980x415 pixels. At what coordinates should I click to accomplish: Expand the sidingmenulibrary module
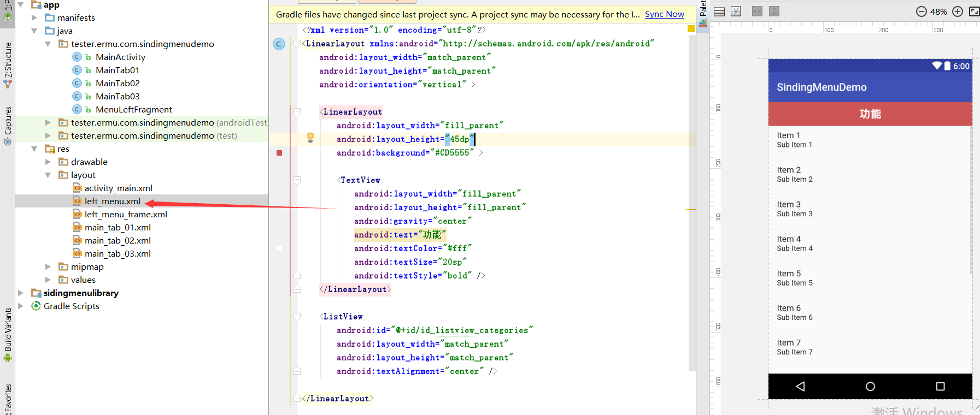click(x=21, y=293)
